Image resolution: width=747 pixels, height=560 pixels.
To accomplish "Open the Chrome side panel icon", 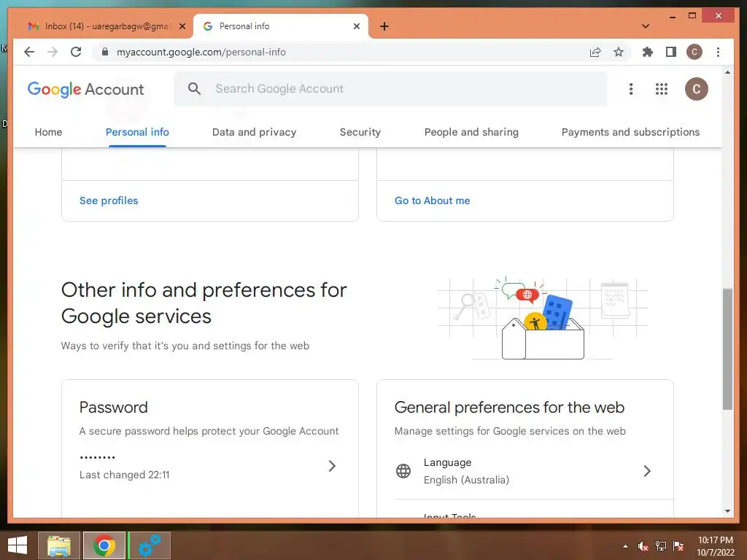I will coord(671,52).
